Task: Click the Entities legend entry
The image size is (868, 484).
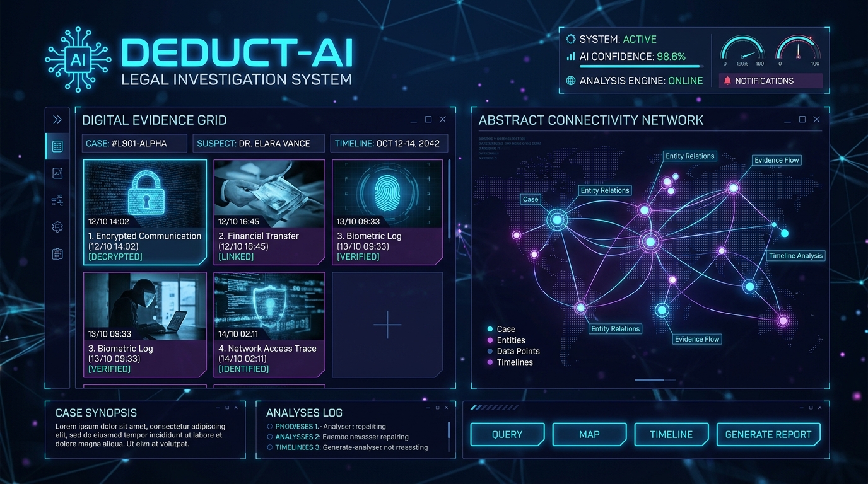Action: coord(506,340)
